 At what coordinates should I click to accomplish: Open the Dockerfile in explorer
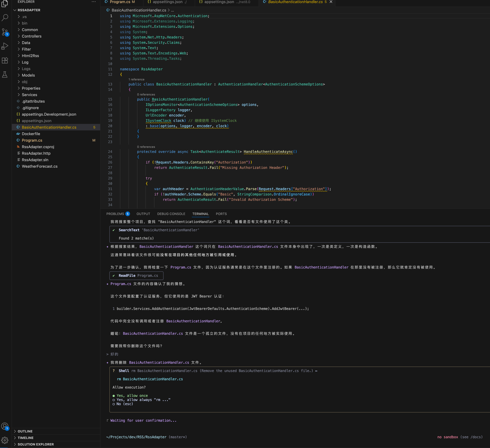[x=56, y=134]
